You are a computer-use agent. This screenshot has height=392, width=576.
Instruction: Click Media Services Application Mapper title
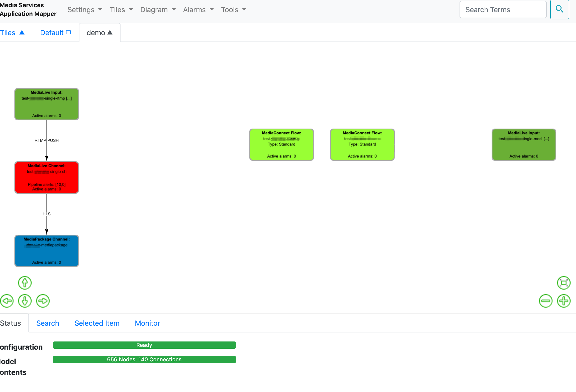click(x=28, y=9)
